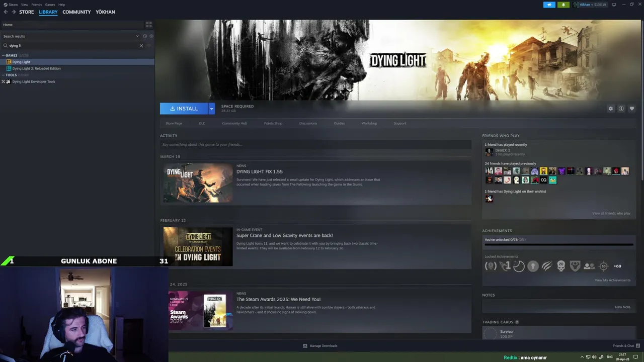Open the DLC link

(202, 123)
